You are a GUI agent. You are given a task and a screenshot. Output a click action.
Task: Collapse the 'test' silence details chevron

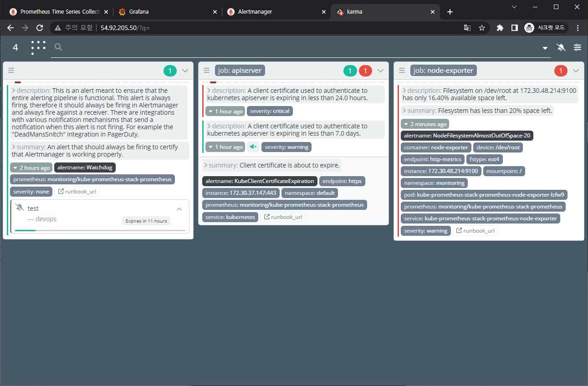179,209
